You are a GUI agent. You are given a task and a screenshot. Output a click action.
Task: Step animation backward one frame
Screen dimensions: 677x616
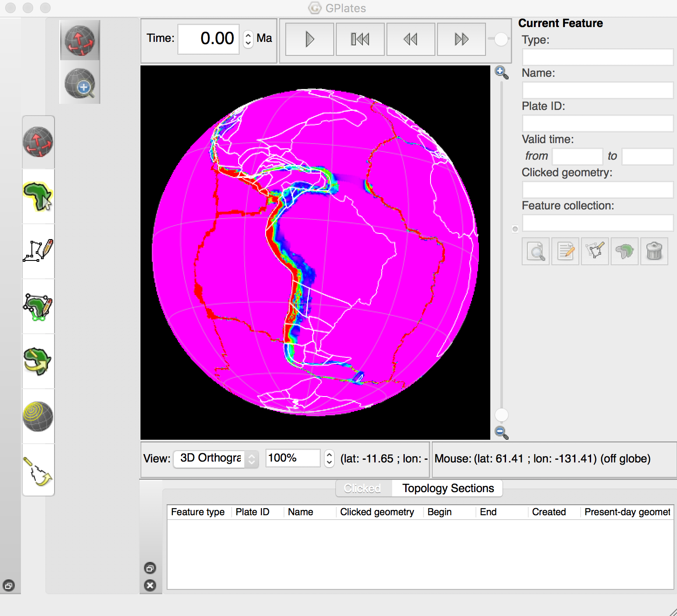(x=411, y=39)
